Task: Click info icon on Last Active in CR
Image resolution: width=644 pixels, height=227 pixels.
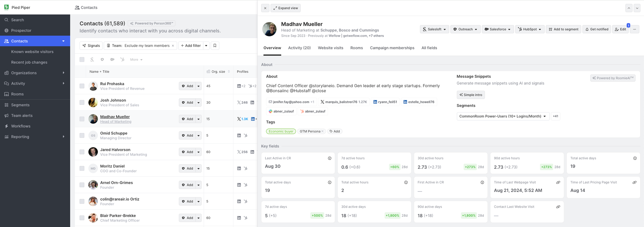Action: 329,158
